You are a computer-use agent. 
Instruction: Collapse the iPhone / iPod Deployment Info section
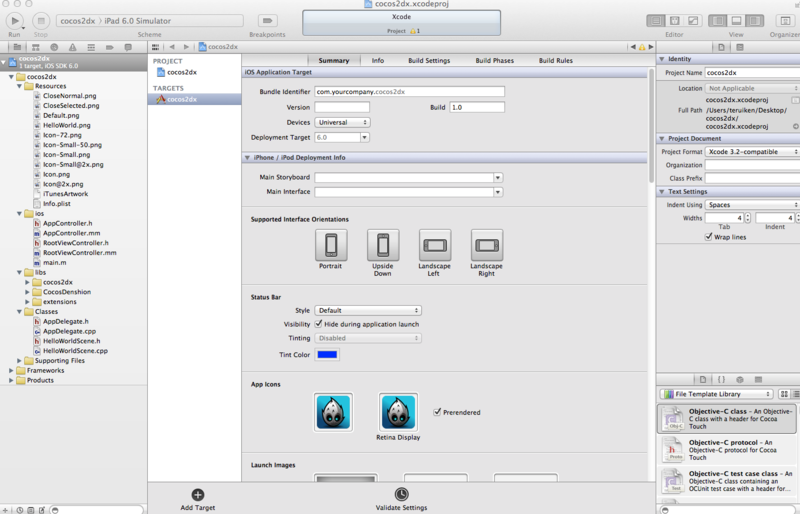point(247,158)
